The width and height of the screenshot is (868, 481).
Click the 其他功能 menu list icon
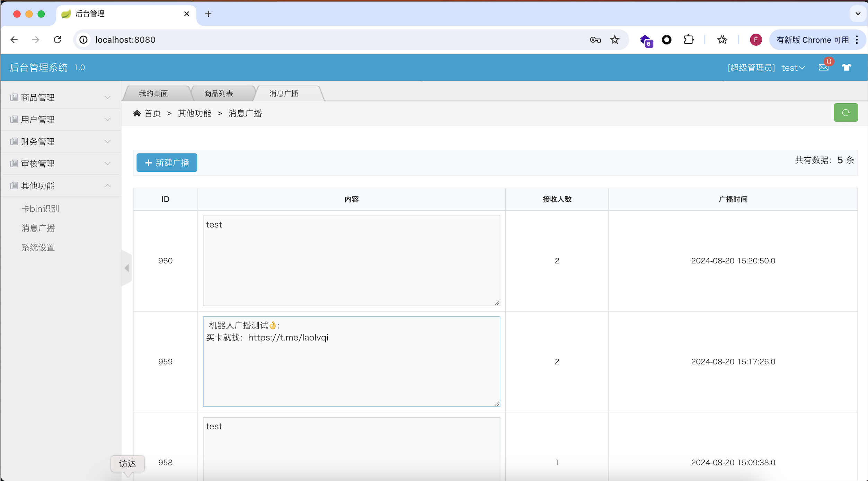(14, 186)
